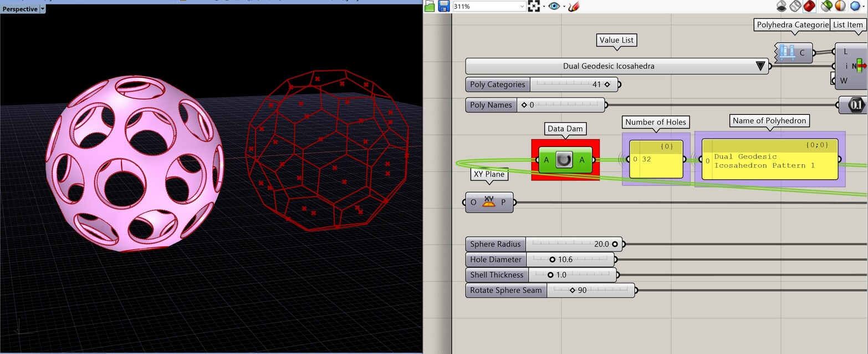
Task: Select the Hole Diameter slider label
Action: tap(496, 260)
